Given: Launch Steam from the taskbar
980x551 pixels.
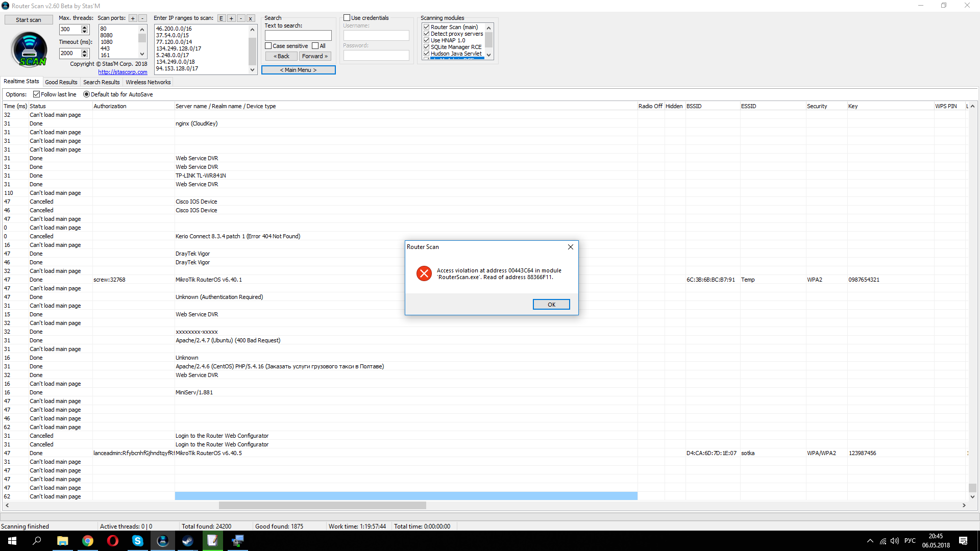Looking at the screenshot, I should pyautogui.click(x=187, y=541).
